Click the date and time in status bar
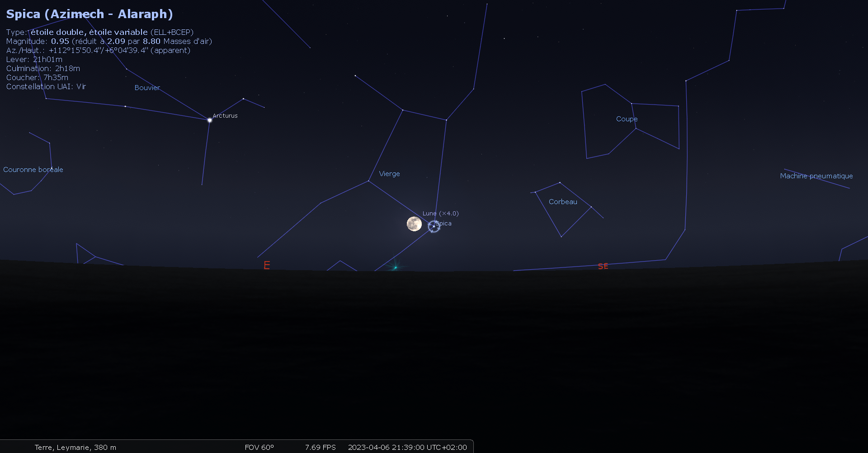The image size is (868, 453). pos(407,447)
